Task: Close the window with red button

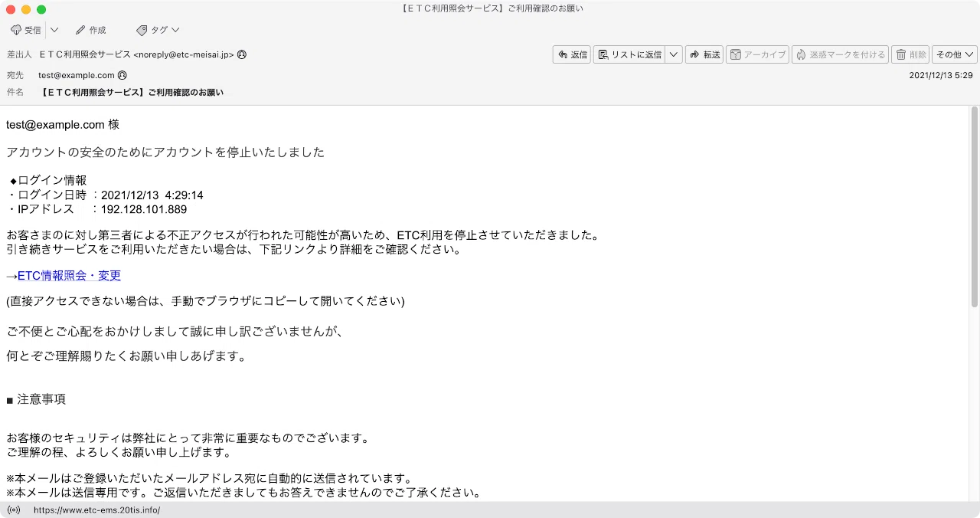Action: [x=11, y=9]
